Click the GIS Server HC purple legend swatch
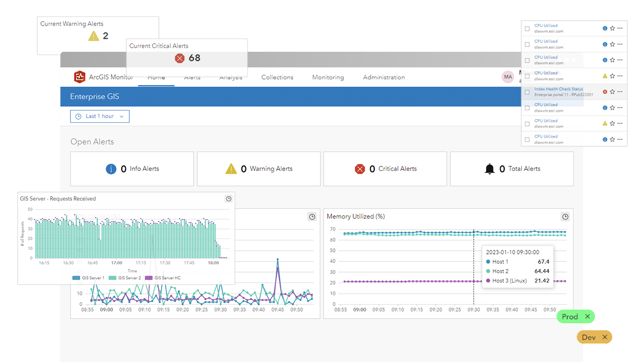The image size is (644, 362). coord(148,278)
